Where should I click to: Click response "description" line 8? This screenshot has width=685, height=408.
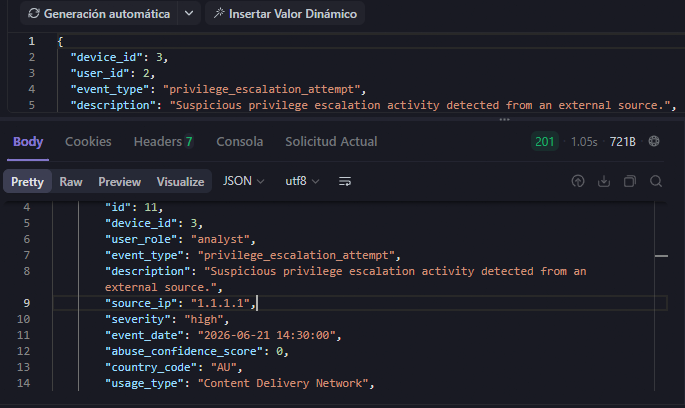pos(345,279)
